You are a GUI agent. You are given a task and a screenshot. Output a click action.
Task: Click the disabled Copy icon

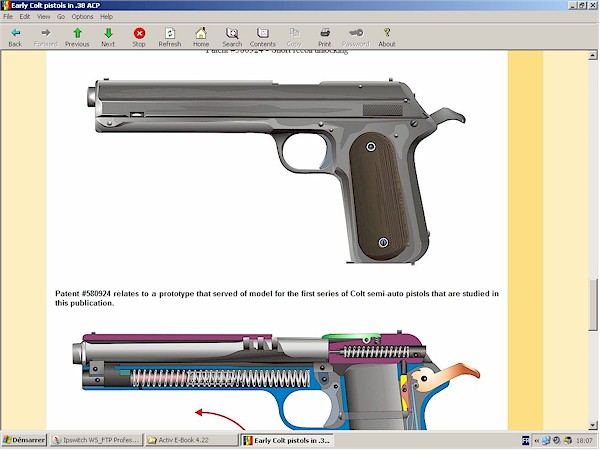coord(294,37)
